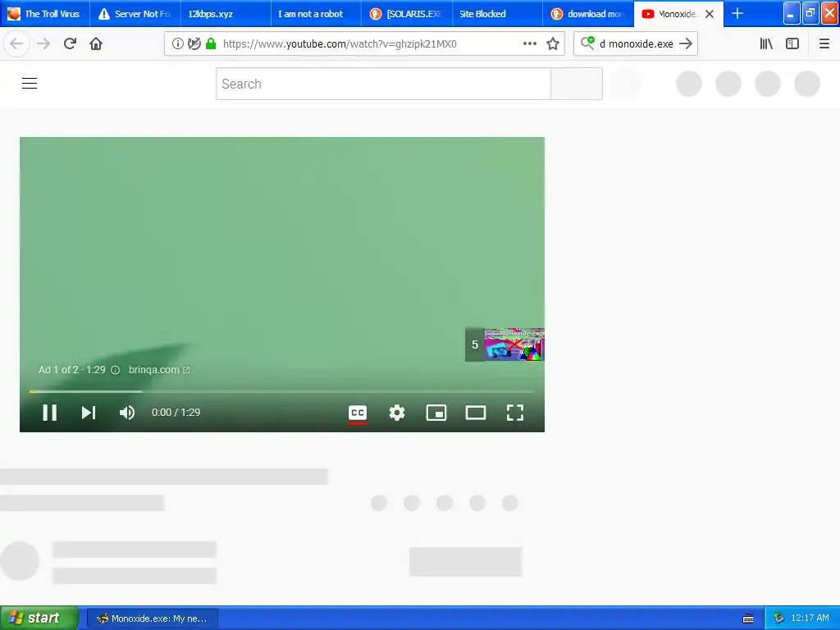Submit search with the arrow button
The image size is (840, 630).
[x=686, y=44]
